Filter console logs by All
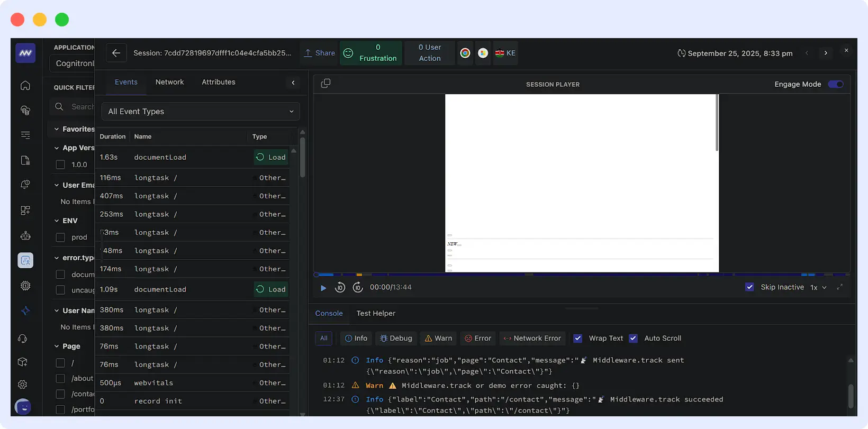 click(324, 339)
